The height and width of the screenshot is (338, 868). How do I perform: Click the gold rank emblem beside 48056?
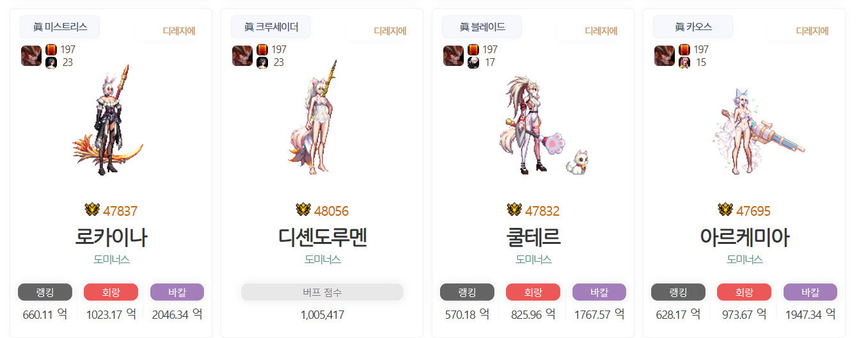coord(303,210)
